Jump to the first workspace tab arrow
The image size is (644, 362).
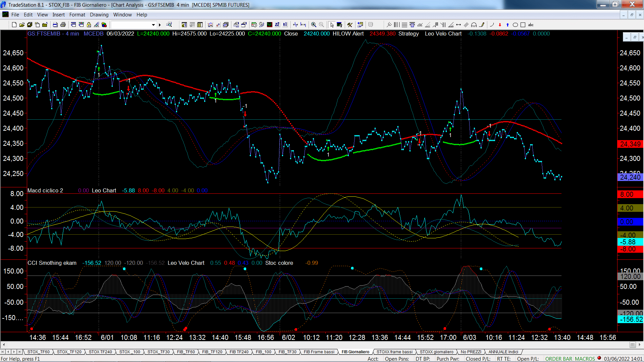[x=3, y=352]
